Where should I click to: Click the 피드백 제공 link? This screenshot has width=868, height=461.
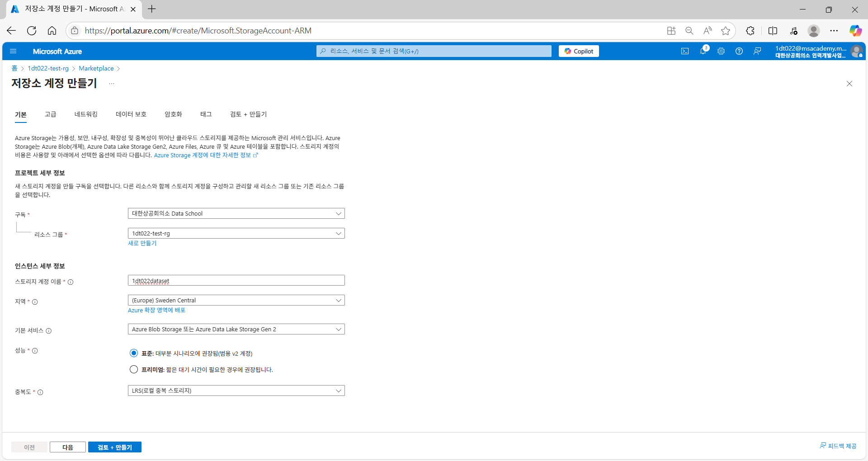(838, 446)
